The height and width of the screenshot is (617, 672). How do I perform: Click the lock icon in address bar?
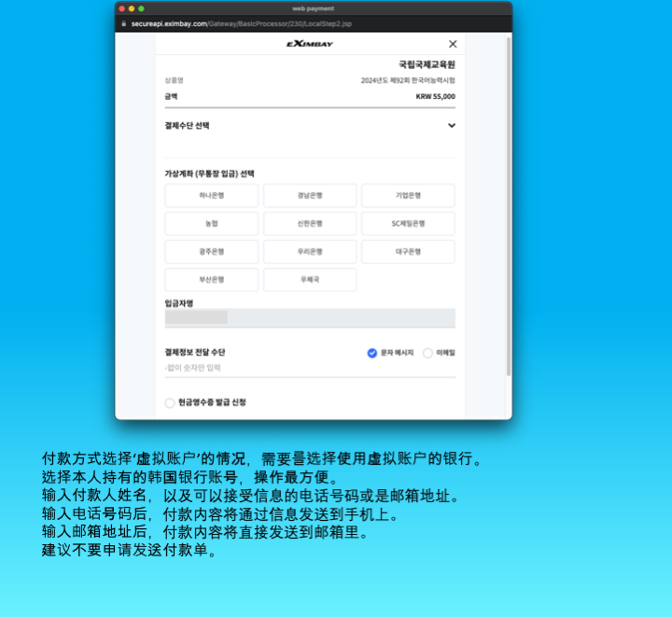123,23
